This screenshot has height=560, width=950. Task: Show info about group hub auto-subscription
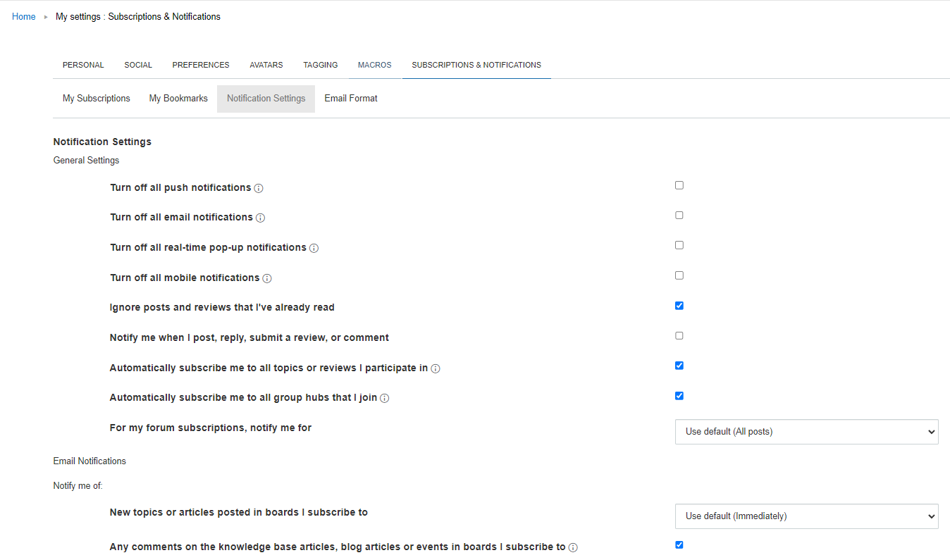[x=385, y=398]
